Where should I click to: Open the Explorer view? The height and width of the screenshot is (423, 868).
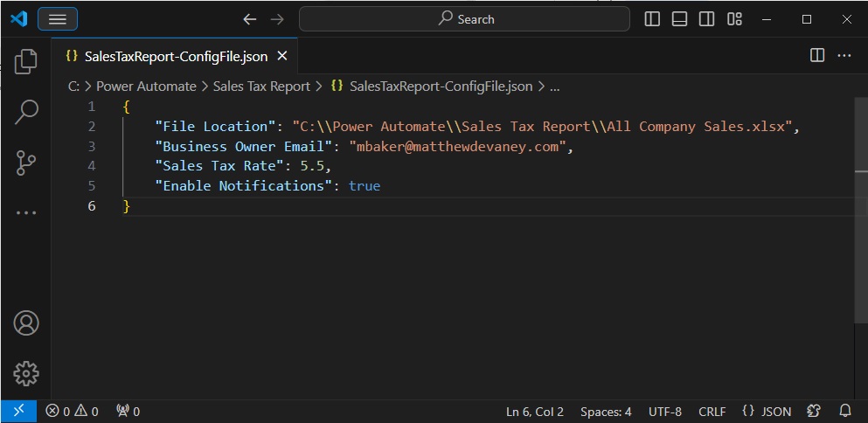(26, 61)
